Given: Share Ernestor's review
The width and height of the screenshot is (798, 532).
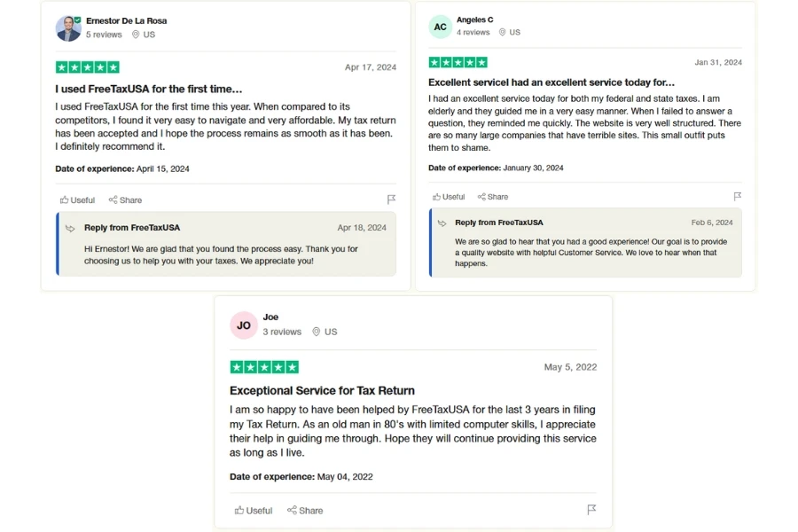Looking at the screenshot, I should click(125, 200).
